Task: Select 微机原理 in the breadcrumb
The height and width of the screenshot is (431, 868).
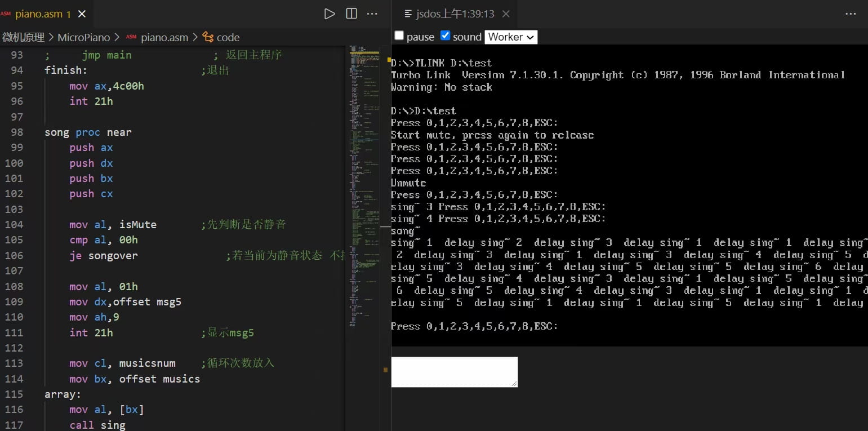Action: point(23,37)
